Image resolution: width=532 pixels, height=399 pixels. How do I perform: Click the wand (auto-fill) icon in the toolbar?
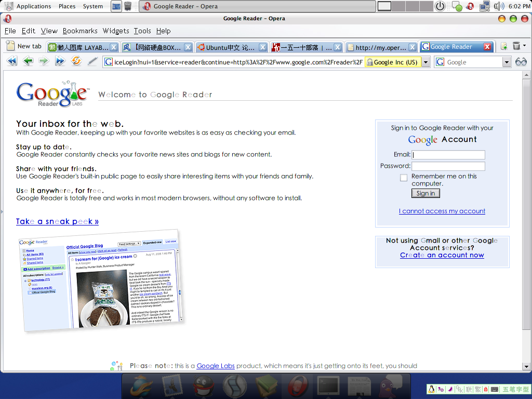coord(92,61)
